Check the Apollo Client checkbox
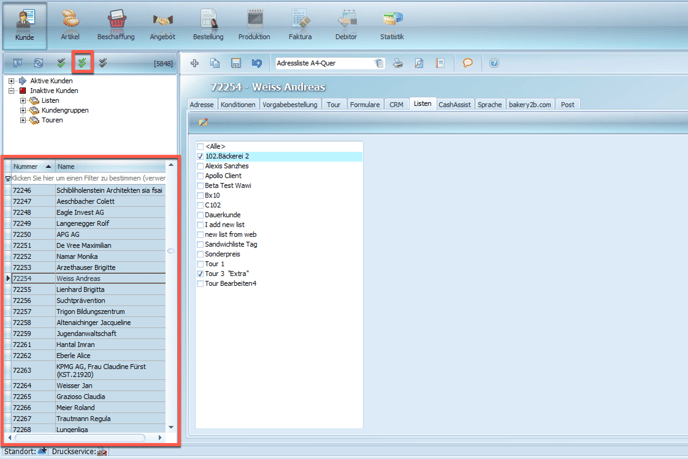 tap(201, 176)
